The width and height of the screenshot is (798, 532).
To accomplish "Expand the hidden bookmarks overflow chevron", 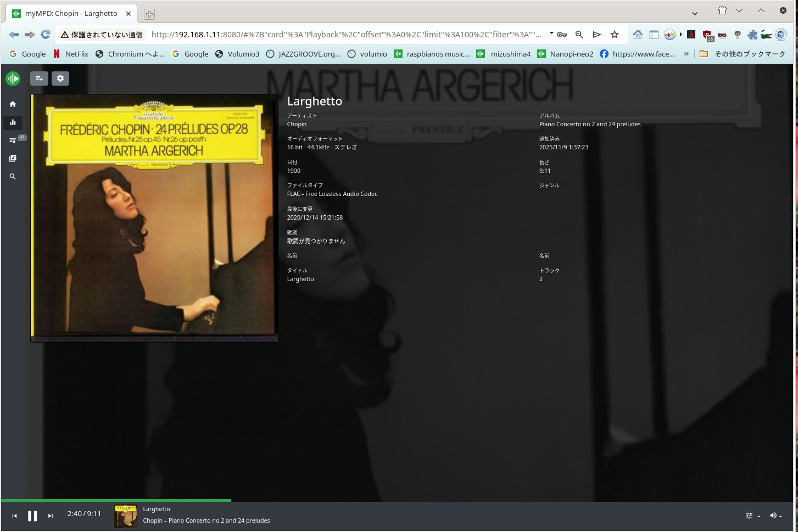I will pyautogui.click(x=686, y=54).
